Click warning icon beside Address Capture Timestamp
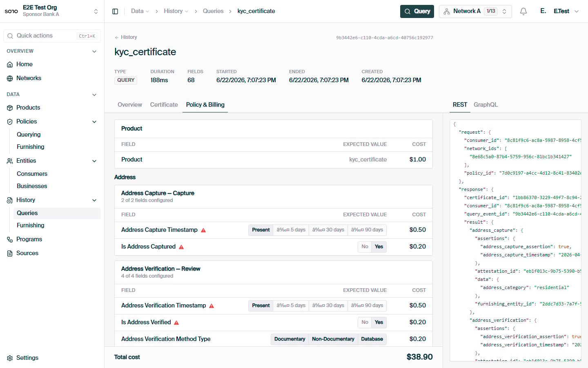 coord(203,230)
